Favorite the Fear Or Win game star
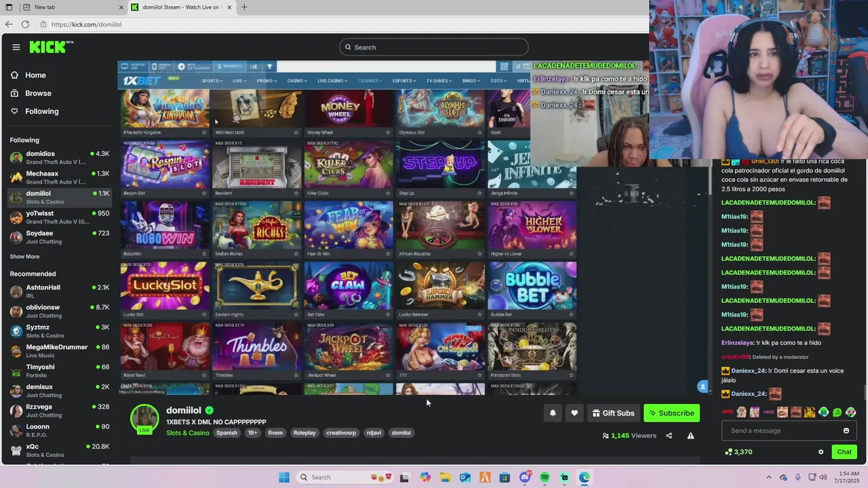The image size is (868, 488). (388, 253)
